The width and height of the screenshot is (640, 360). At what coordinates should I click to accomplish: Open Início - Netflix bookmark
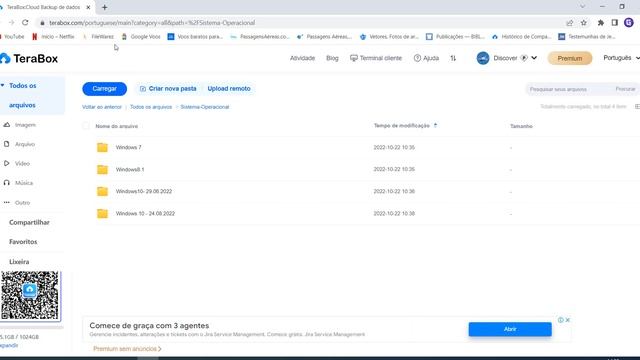[53, 37]
